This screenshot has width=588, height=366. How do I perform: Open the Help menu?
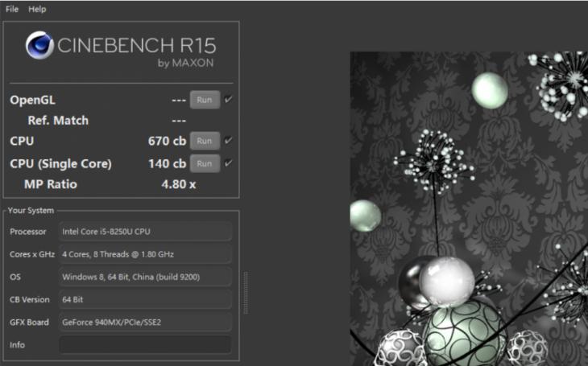coord(37,10)
